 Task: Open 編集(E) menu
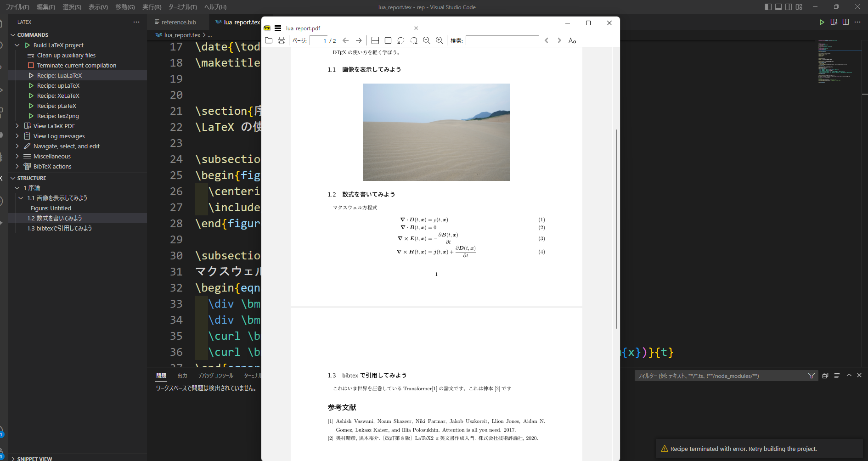tap(46, 7)
